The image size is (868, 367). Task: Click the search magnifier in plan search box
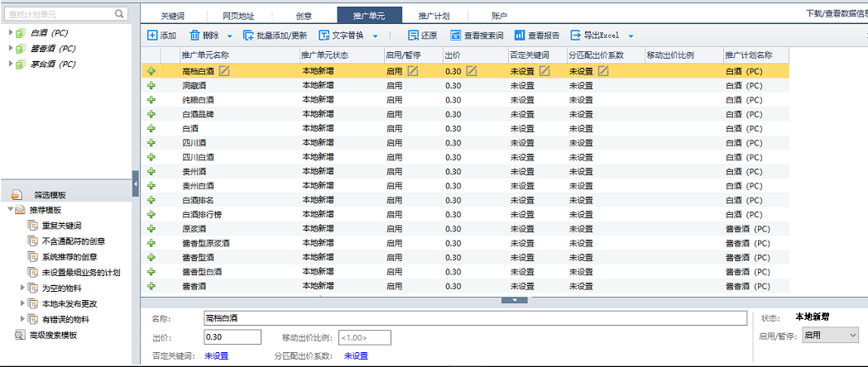120,14
